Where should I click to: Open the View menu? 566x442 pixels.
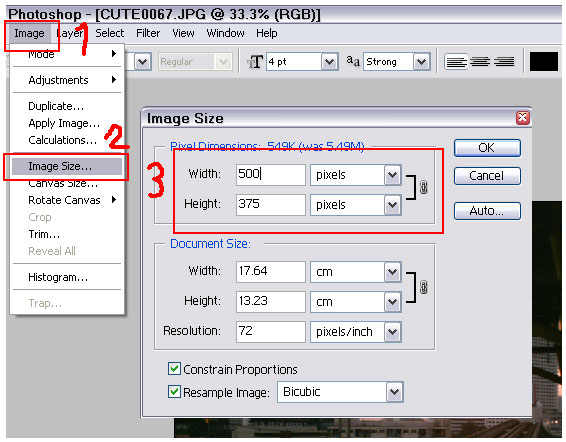point(183,33)
